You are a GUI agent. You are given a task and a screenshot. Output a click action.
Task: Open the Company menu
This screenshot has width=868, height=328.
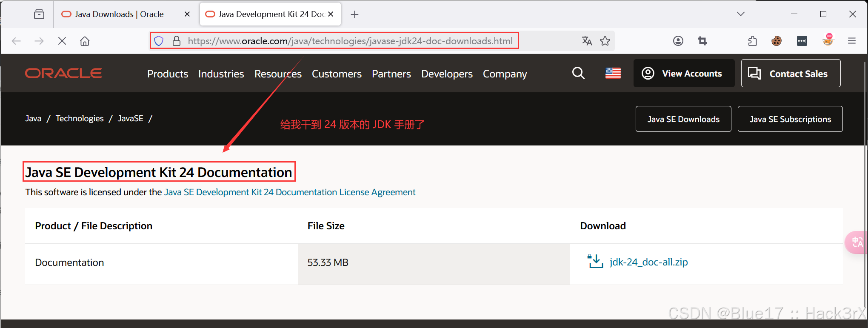click(505, 74)
